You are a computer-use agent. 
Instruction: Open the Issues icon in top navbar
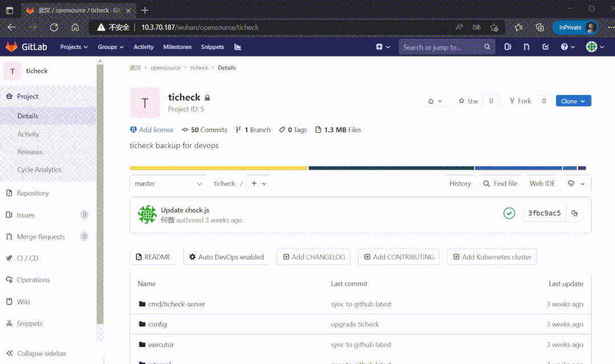tap(507, 47)
